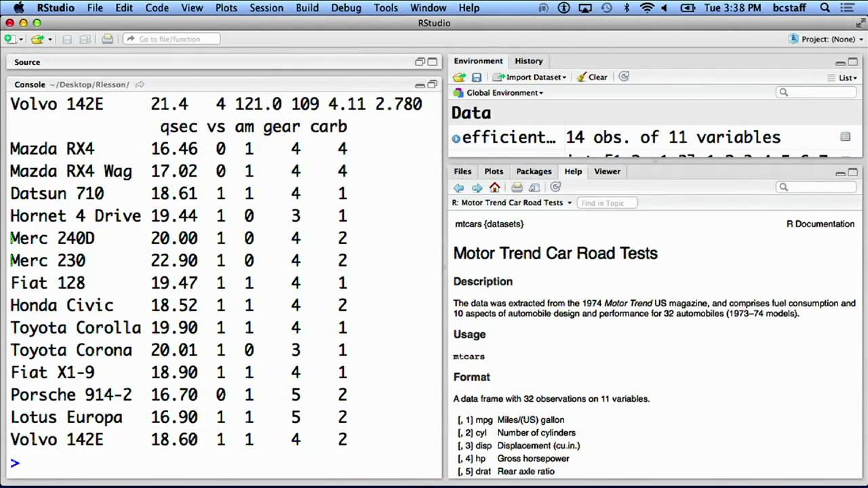The height and width of the screenshot is (488, 868).
Task: Load workspace using the Environment folder icon
Action: coord(460,77)
